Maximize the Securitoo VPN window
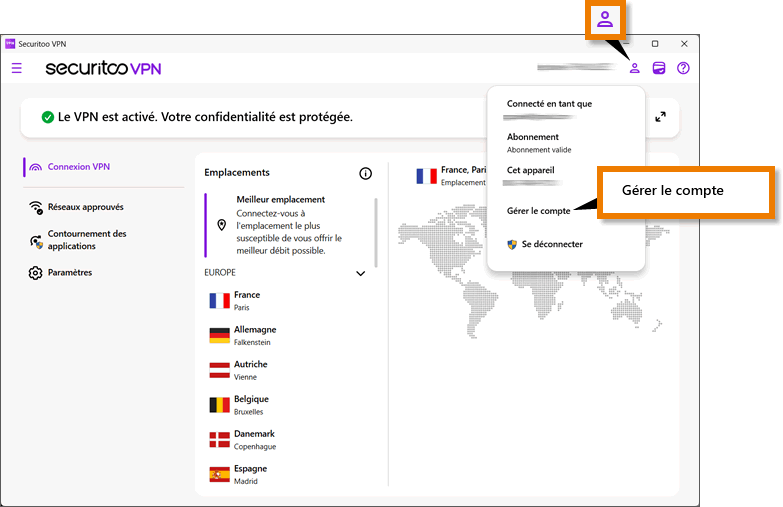The width and height of the screenshot is (783, 507). [x=655, y=44]
